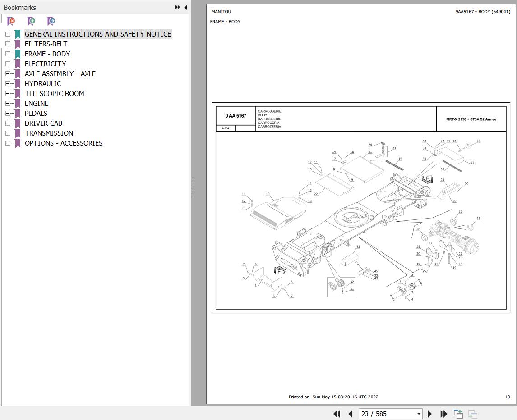Open the FRAME - BODY bookmark
This screenshot has height=420, width=517.
(47, 54)
